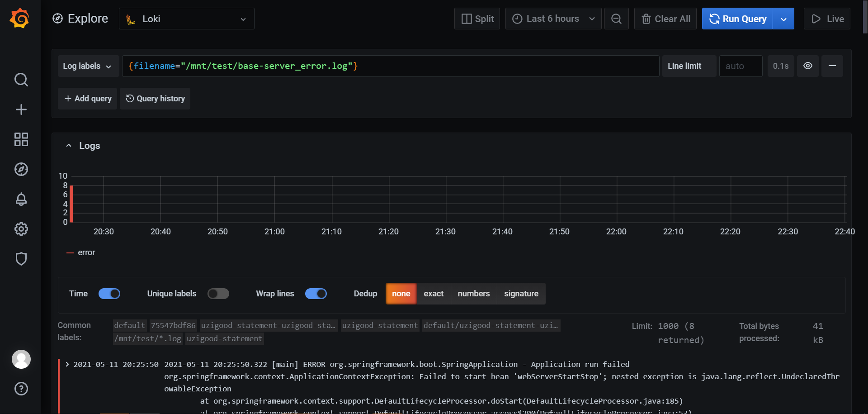Open the search icon in sidebar
Image resolution: width=868 pixels, height=414 pixels.
pyautogui.click(x=21, y=80)
